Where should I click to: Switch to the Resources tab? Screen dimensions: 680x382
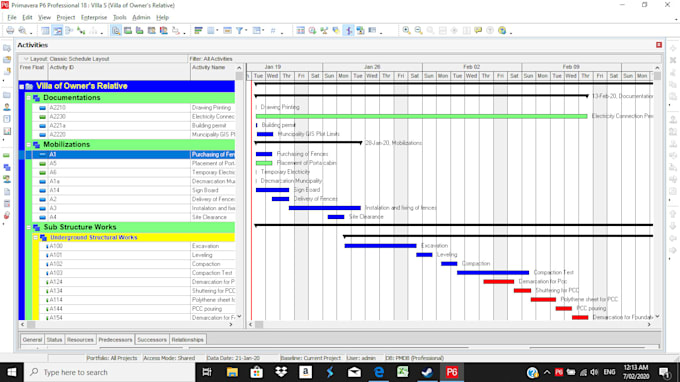point(80,340)
